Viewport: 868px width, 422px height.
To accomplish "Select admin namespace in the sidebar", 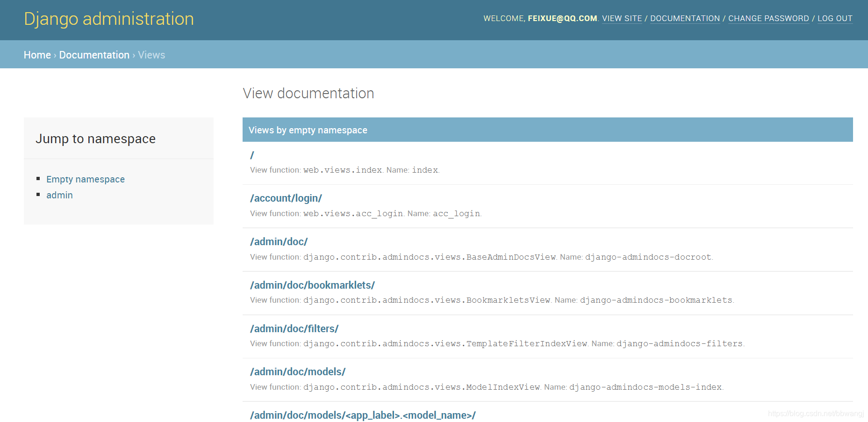I will pyautogui.click(x=59, y=195).
